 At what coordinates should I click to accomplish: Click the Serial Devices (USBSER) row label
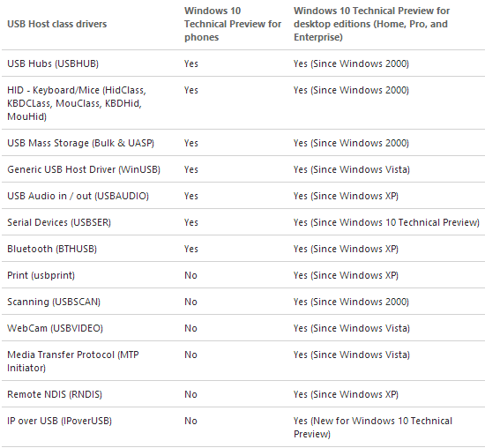coord(59,222)
